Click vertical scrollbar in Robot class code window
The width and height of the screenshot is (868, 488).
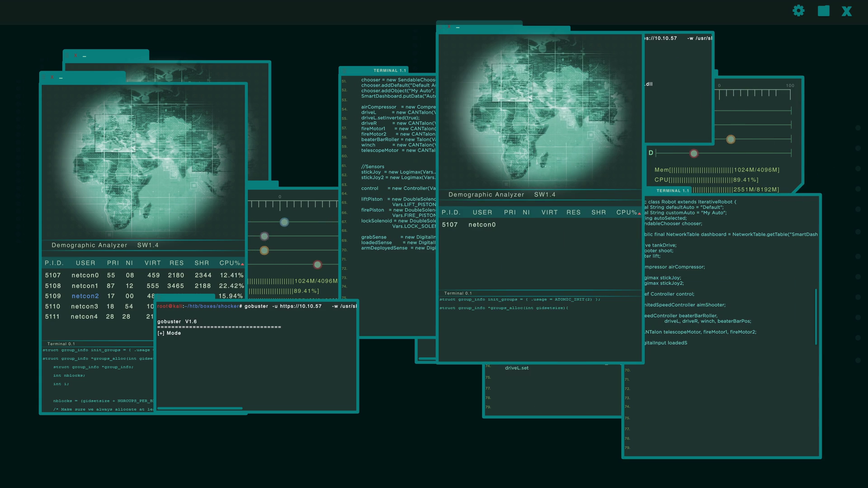click(816, 316)
